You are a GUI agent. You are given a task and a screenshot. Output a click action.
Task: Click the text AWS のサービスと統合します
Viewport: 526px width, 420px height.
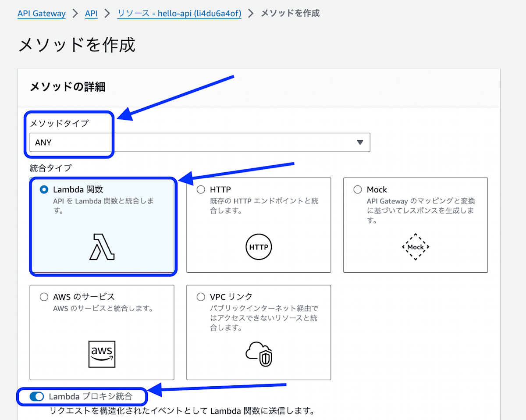tap(103, 308)
